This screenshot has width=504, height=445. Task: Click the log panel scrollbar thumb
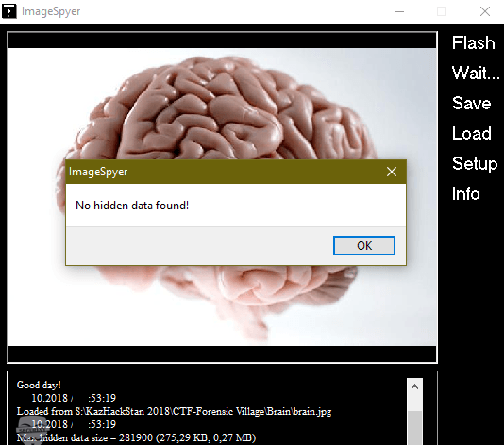414,428
